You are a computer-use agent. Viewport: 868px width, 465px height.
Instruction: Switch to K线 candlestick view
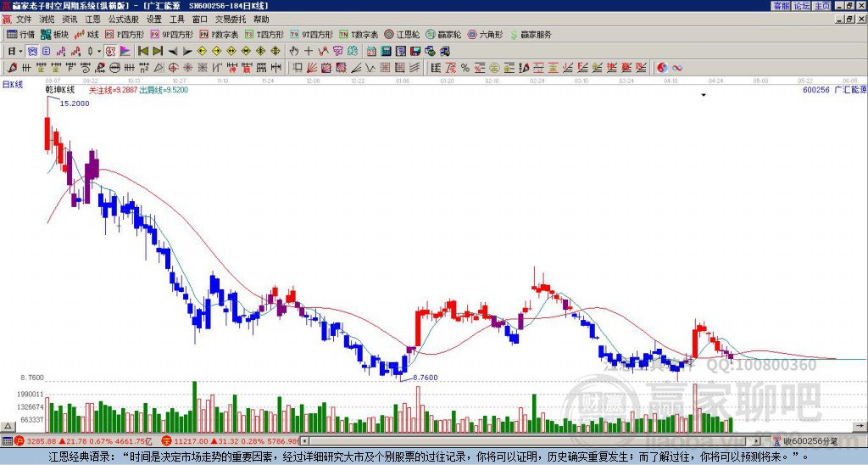coord(86,34)
